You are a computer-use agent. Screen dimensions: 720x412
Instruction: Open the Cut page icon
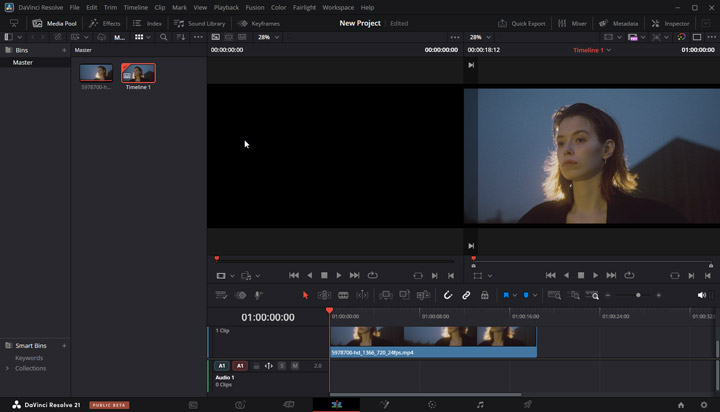point(289,405)
